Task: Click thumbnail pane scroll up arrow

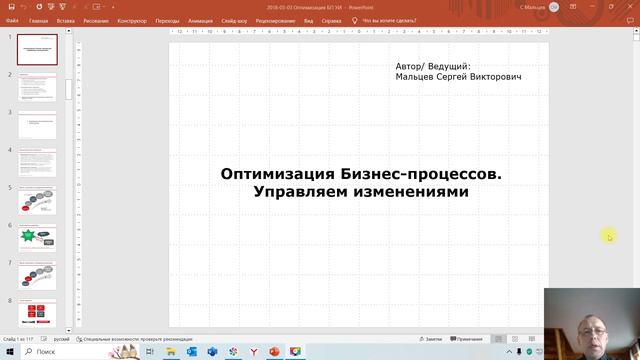Action: (69, 31)
